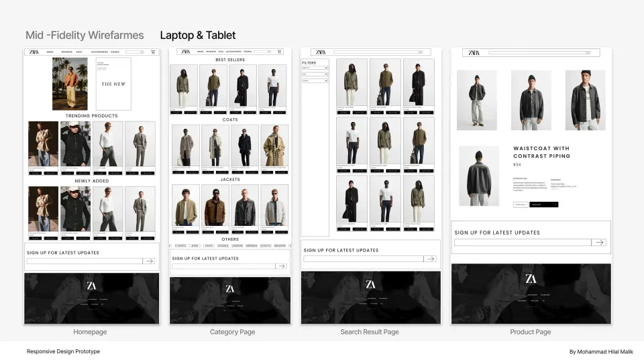Click the search magnifier icon on Product Page
Viewport: 644px width, 362px height.
[x=588, y=52]
